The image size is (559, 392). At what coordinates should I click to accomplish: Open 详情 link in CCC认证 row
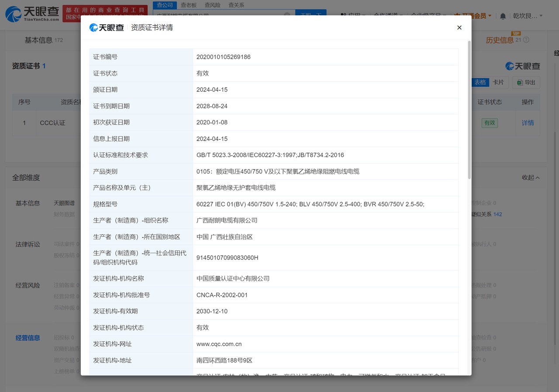pos(528,123)
